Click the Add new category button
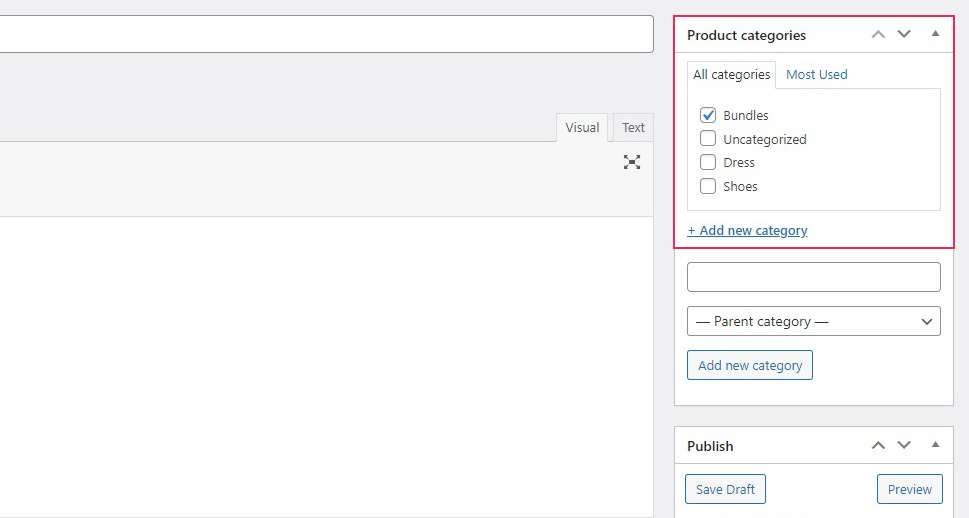Viewport: 969px width, 518px height. [750, 365]
